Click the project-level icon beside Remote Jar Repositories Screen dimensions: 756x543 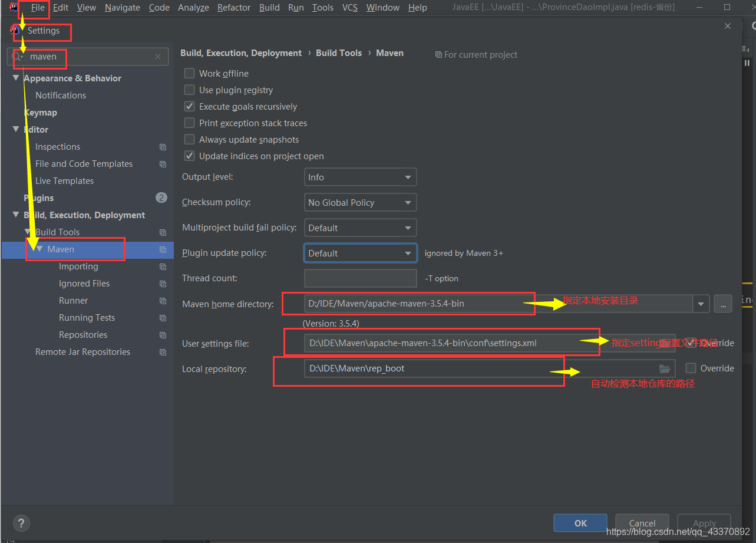163,352
